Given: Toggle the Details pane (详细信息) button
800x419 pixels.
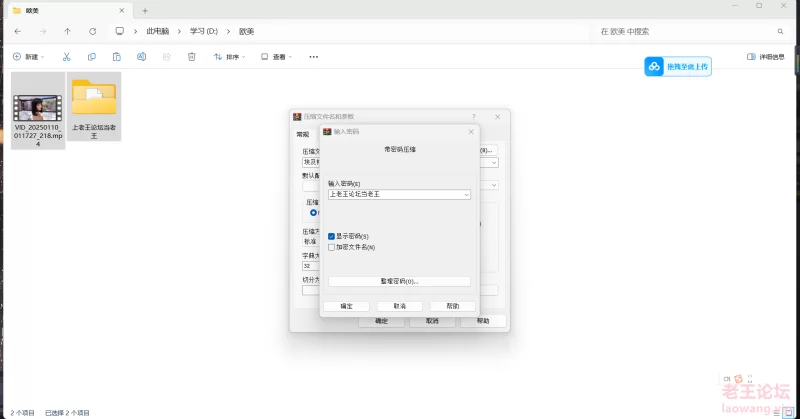Looking at the screenshot, I should click(766, 57).
